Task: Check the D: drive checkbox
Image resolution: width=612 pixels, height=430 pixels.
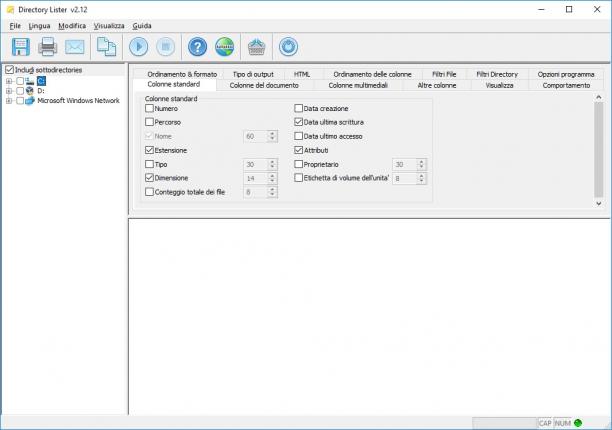Action: click(x=20, y=91)
